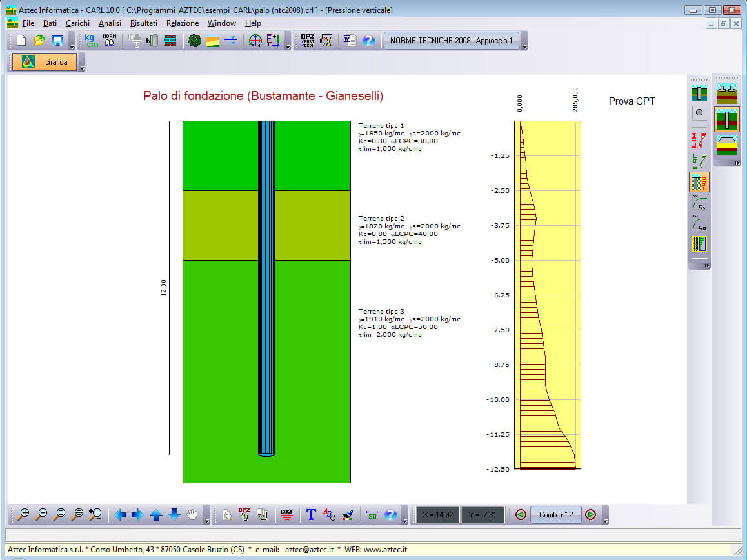Click the DXF export icon
This screenshot has width=747, height=560.
(287, 514)
